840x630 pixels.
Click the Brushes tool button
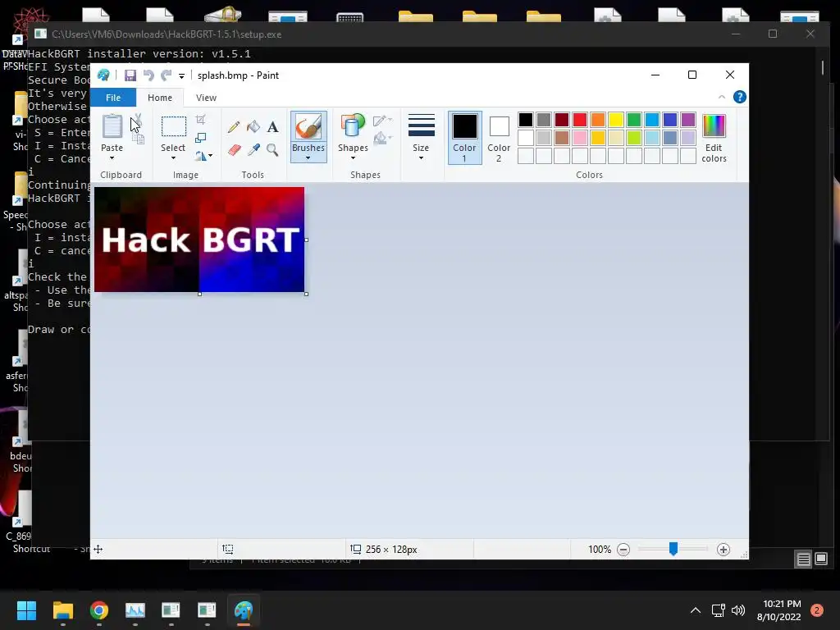[x=308, y=137]
